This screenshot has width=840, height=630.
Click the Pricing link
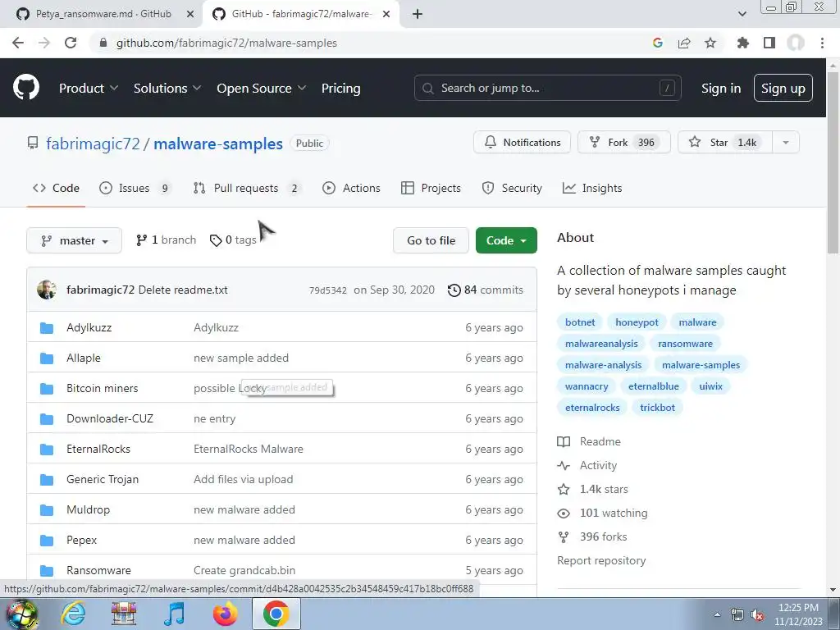coord(340,89)
